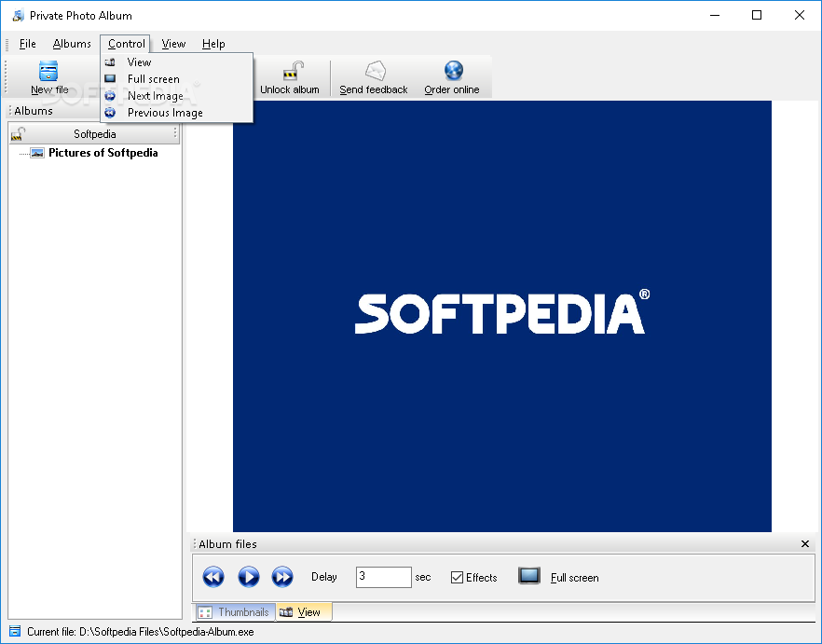Select Previous Image in the Control menu
The image size is (822, 644).
coord(177,113)
